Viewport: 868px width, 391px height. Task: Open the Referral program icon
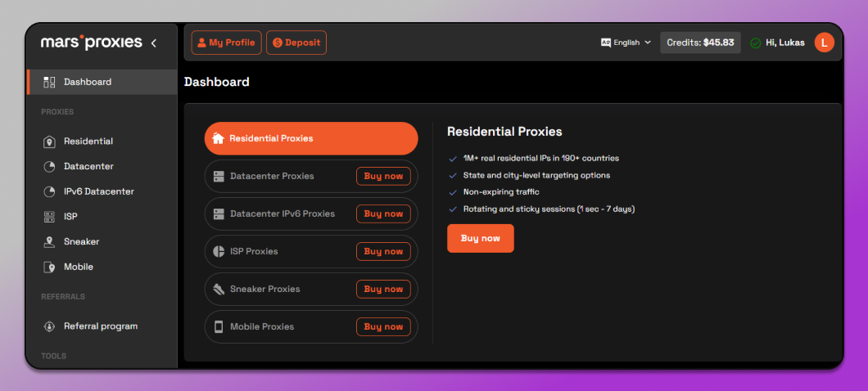coord(49,326)
